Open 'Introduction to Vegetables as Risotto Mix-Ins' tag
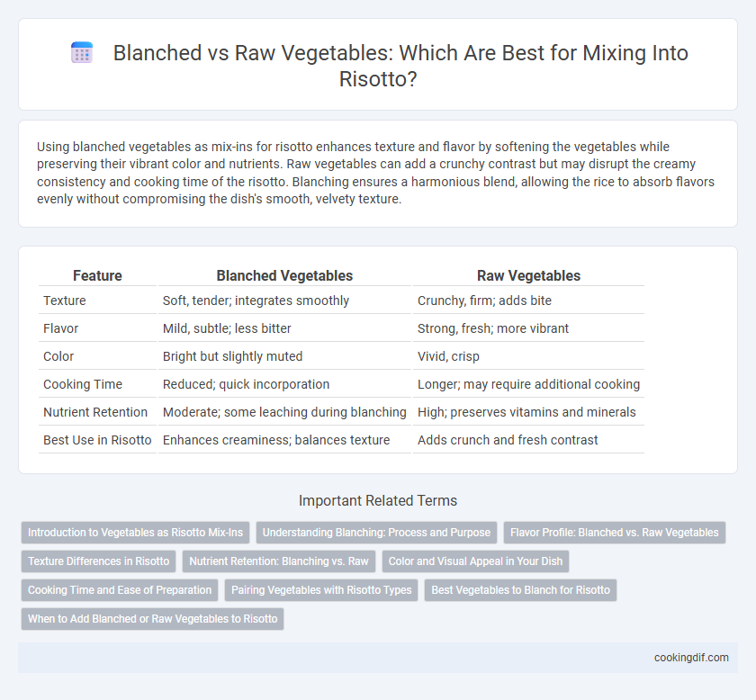Viewport: 756px width, 700px height. coord(136,533)
